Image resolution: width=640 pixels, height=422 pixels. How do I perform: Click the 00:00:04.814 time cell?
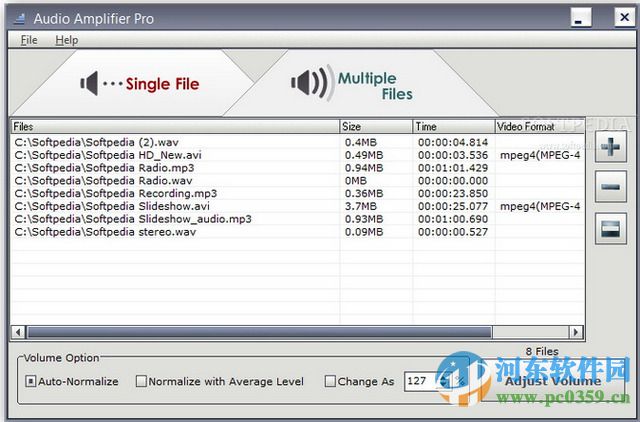tap(453, 142)
